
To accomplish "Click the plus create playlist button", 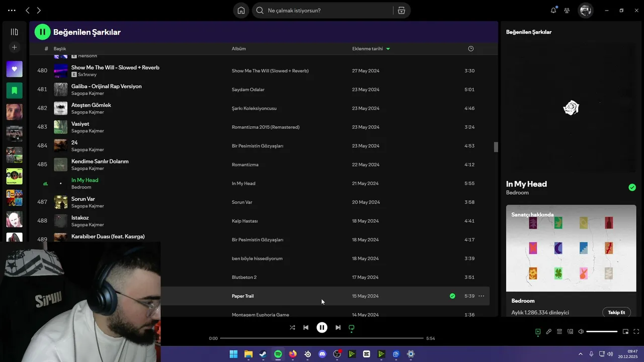I will coord(14,47).
